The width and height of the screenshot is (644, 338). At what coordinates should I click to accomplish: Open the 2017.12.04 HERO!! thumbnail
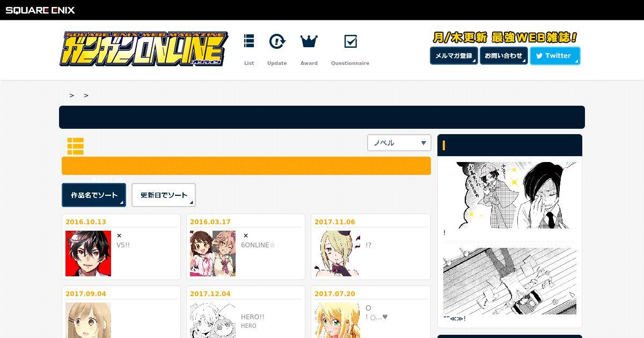click(x=213, y=320)
